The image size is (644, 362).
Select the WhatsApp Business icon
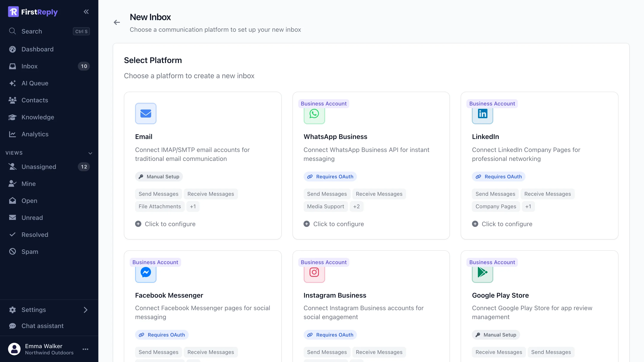314,114
